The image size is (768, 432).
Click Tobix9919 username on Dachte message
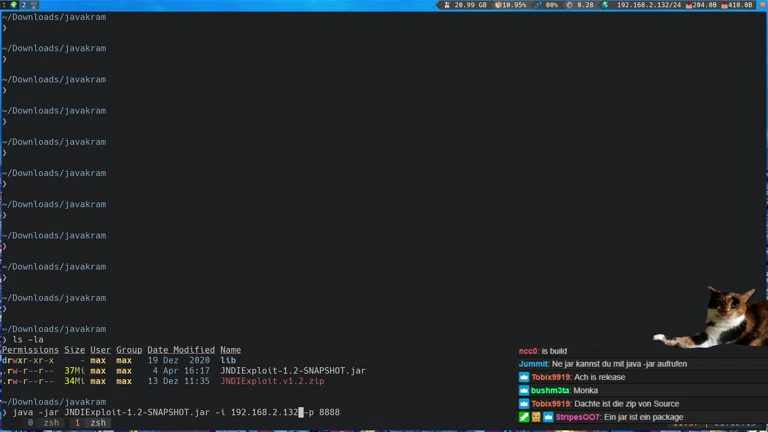click(x=551, y=404)
